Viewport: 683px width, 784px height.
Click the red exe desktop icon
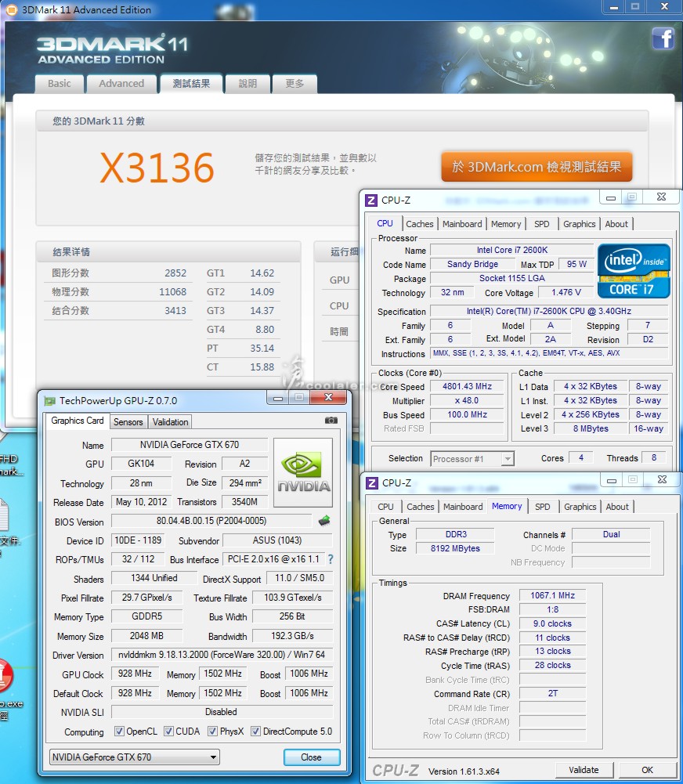(5, 675)
